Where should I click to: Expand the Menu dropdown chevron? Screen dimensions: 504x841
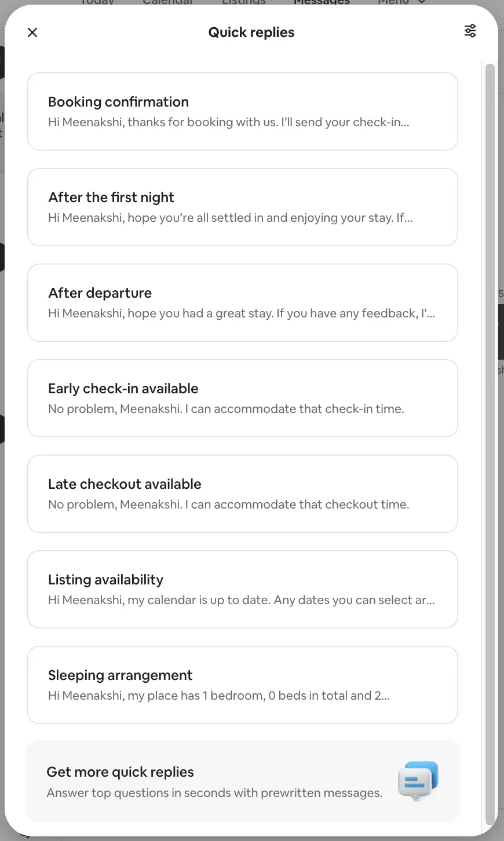point(422,2)
